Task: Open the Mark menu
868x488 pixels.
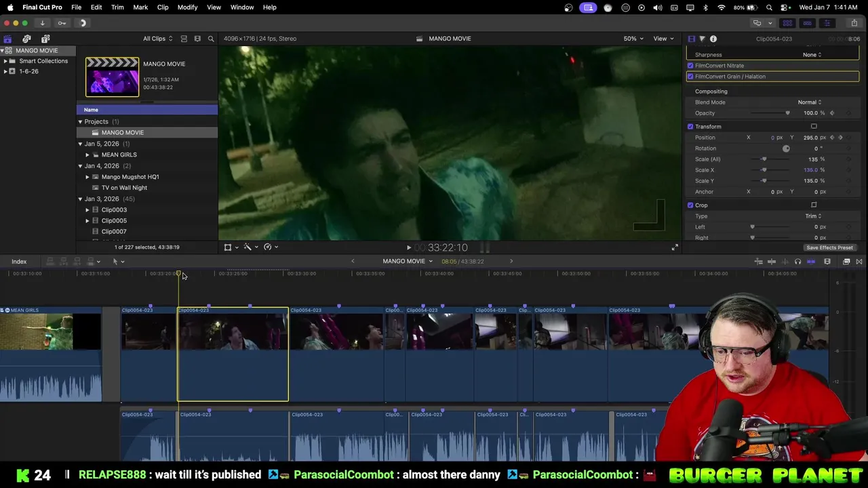Action: point(140,7)
